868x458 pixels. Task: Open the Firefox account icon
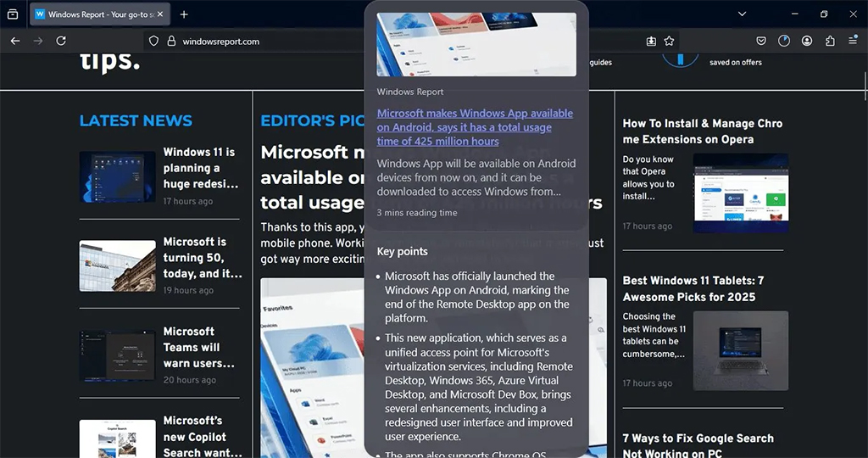pyautogui.click(x=807, y=41)
